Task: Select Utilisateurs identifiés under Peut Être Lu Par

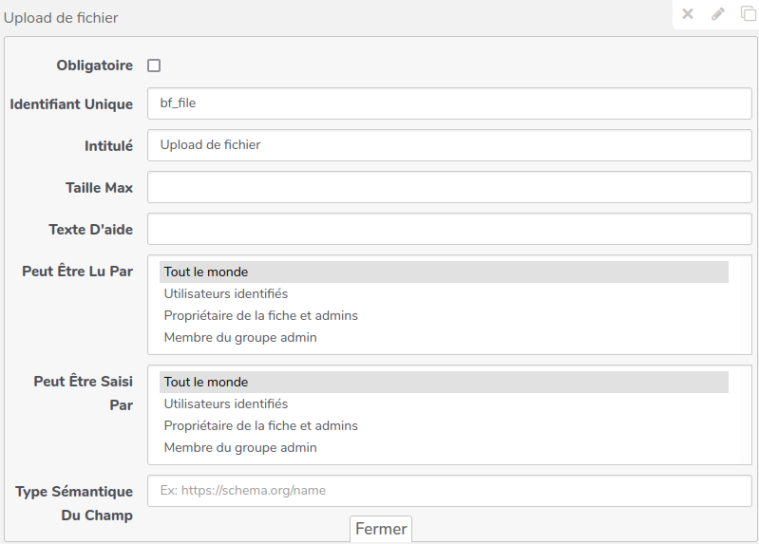Action: [444, 294]
